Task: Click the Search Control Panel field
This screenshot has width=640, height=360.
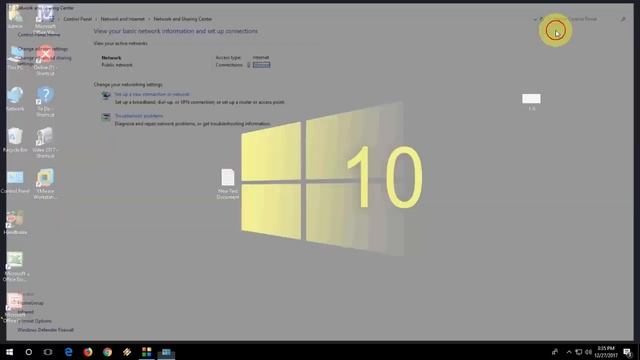Action: (589, 19)
